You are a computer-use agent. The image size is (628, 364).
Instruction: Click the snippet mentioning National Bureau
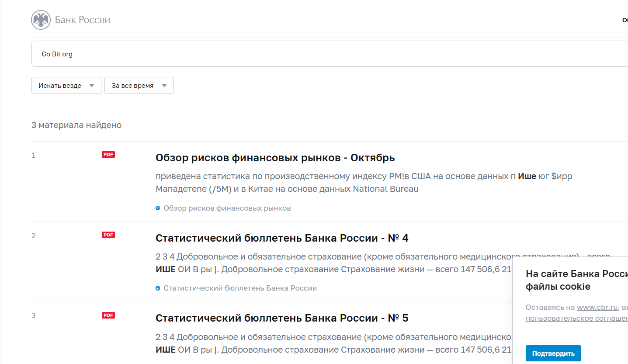tap(364, 183)
